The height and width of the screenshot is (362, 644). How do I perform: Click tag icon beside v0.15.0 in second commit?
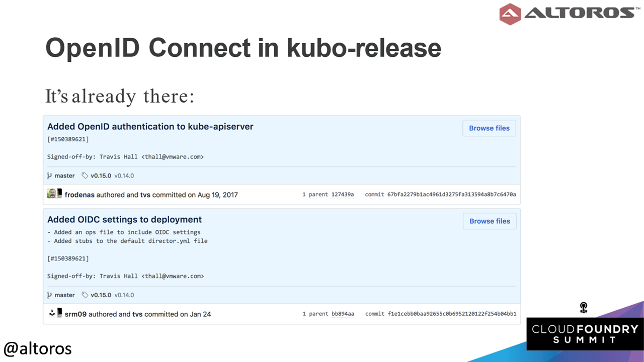[x=85, y=295]
